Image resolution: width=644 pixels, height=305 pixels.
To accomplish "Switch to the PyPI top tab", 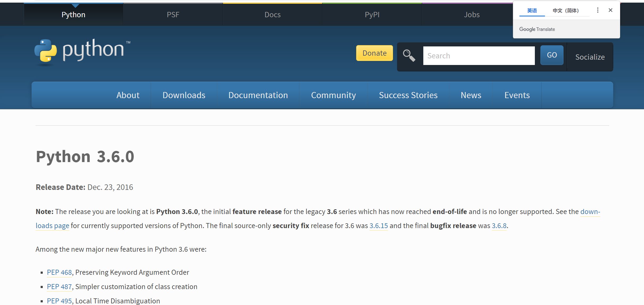I will 372,15.
